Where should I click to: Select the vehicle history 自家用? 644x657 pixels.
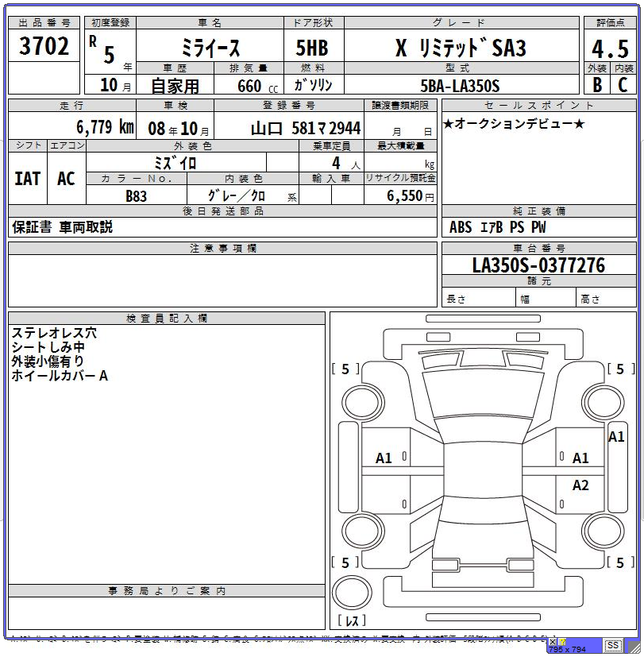[x=175, y=87]
